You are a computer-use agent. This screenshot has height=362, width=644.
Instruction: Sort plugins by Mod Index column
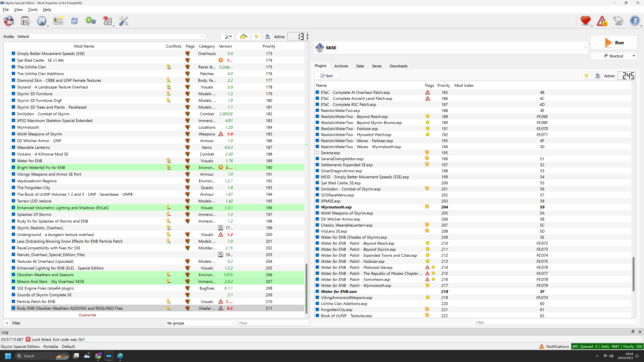[x=464, y=85]
